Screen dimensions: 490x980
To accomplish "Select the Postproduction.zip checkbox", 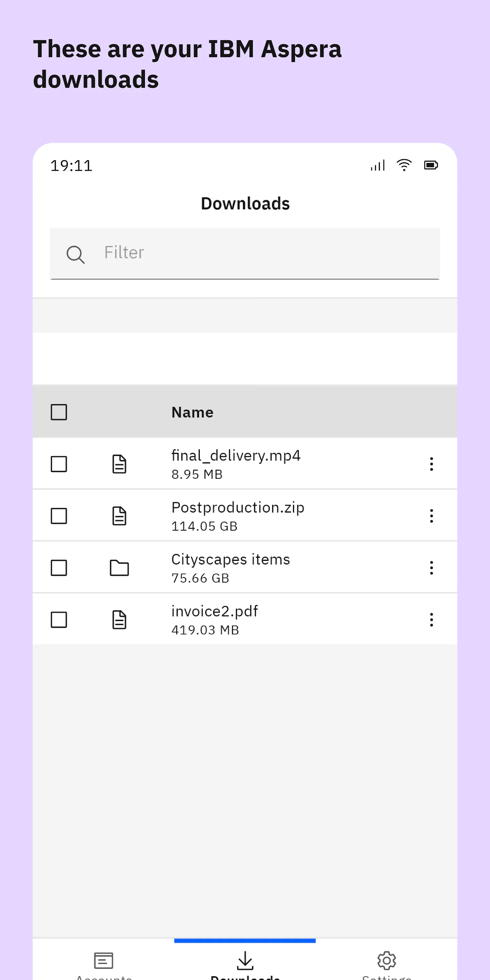I will (59, 516).
